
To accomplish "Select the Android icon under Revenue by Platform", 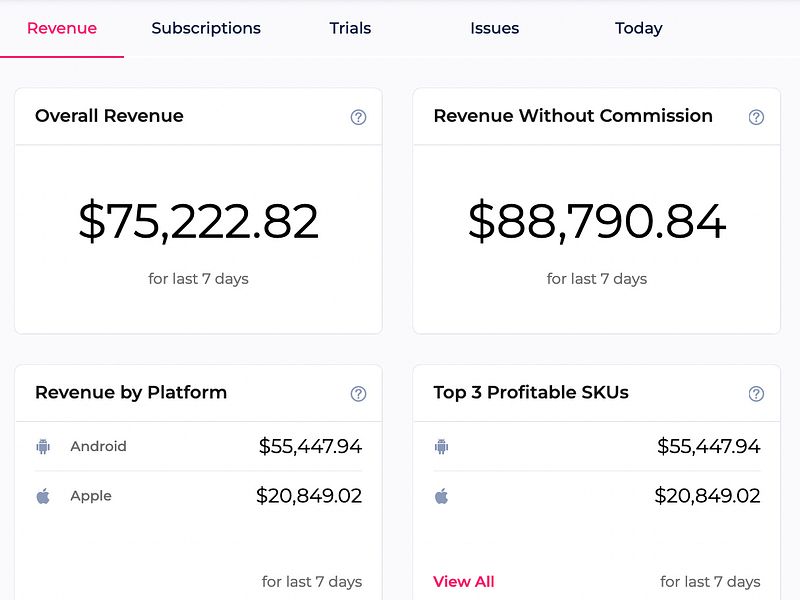I will pyautogui.click(x=41, y=446).
